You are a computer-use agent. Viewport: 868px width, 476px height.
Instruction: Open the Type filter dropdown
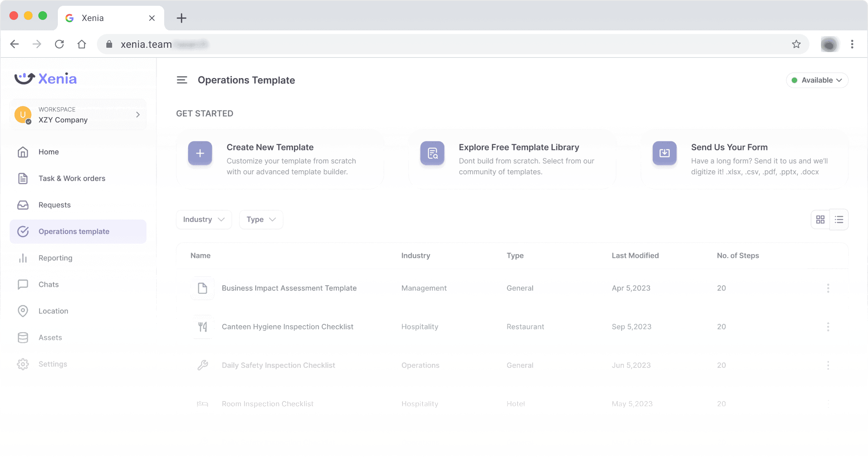(x=261, y=220)
